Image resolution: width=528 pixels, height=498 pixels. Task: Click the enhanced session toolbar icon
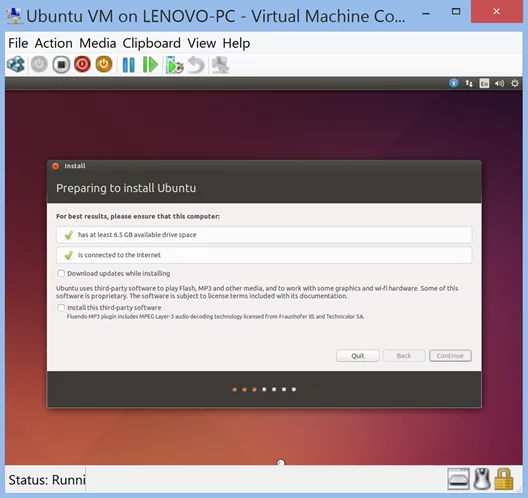tap(220, 65)
